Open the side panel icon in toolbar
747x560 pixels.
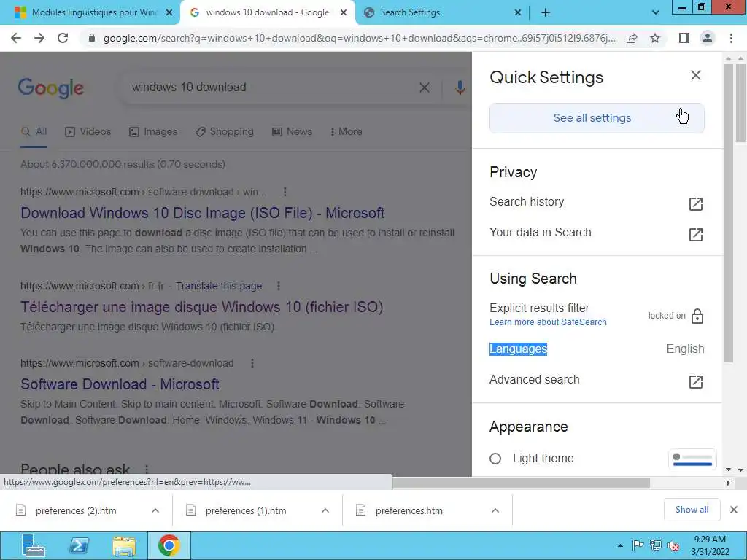point(684,38)
